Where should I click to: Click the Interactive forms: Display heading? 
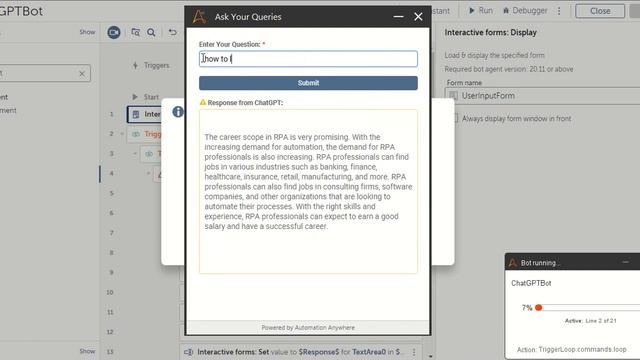coord(491,33)
